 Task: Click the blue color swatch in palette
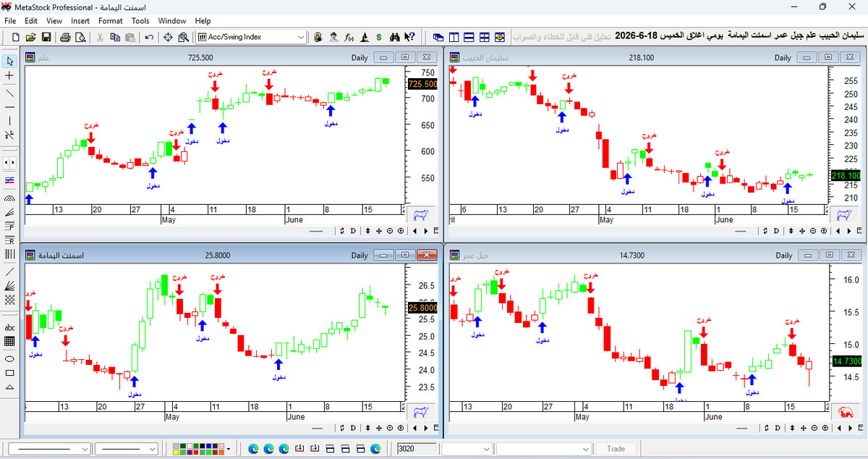point(209,446)
